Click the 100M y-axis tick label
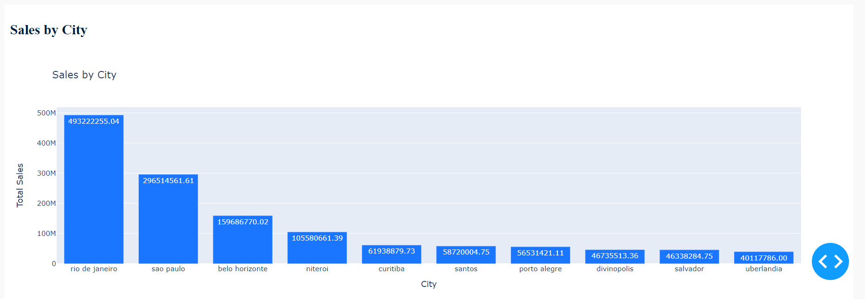868x299 pixels. click(46, 234)
